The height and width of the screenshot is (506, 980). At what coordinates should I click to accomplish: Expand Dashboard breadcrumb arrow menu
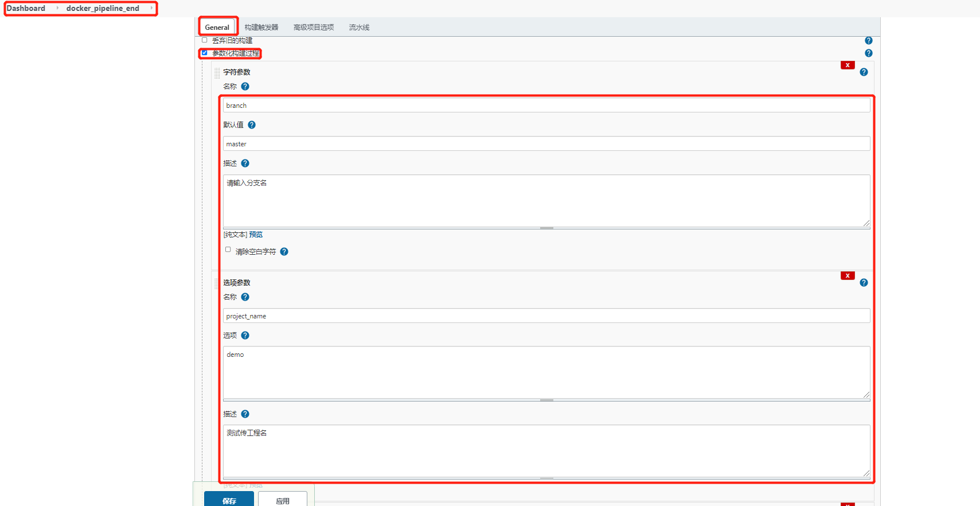pos(57,8)
